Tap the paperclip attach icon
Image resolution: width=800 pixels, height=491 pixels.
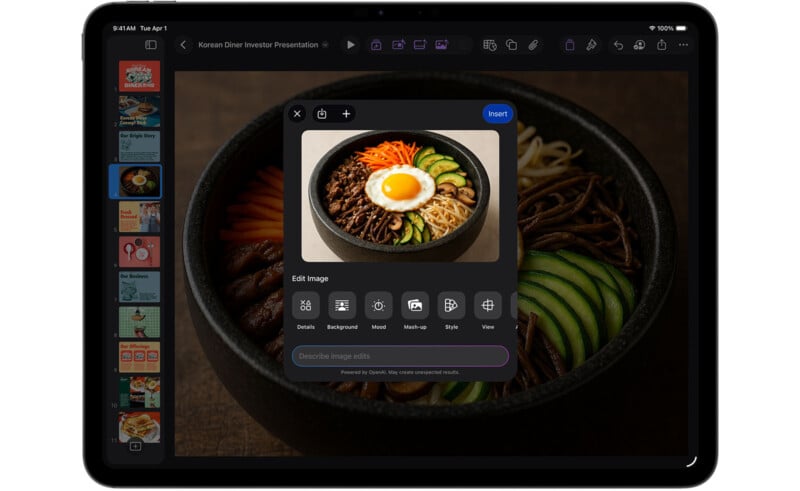pyautogui.click(x=533, y=45)
